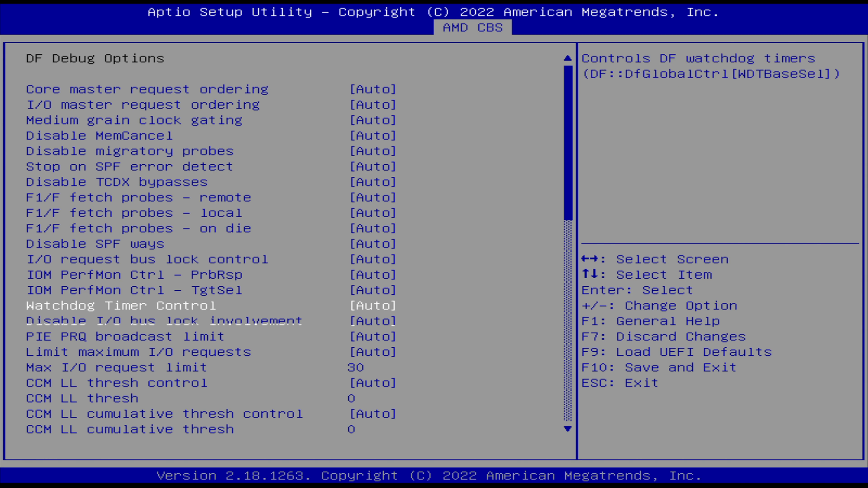
Task: Select the 'F1/F fetch probes - local' option label
Action: pyautogui.click(x=134, y=213)
